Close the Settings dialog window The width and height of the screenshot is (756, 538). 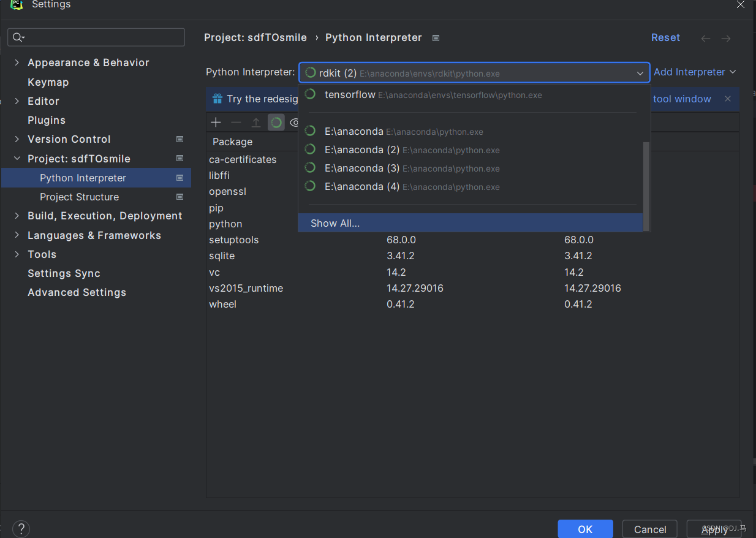pos(740,4)
